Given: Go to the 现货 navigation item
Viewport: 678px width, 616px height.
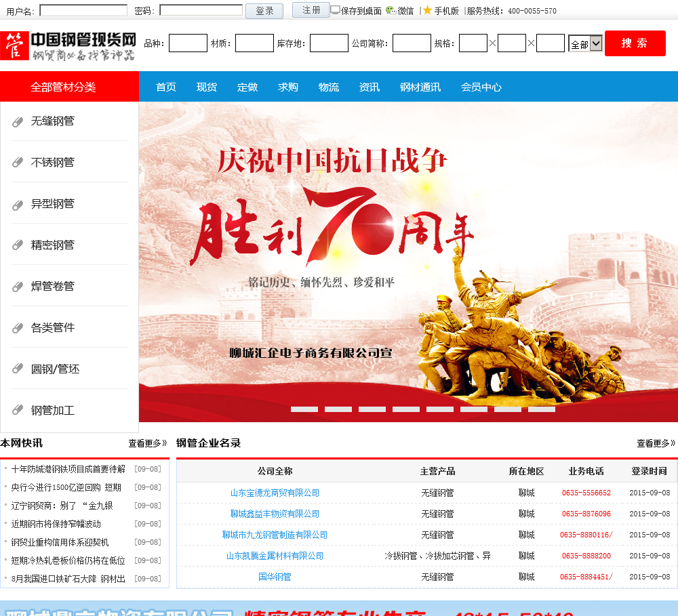Looking at the screenshot, I should [207, 87].
